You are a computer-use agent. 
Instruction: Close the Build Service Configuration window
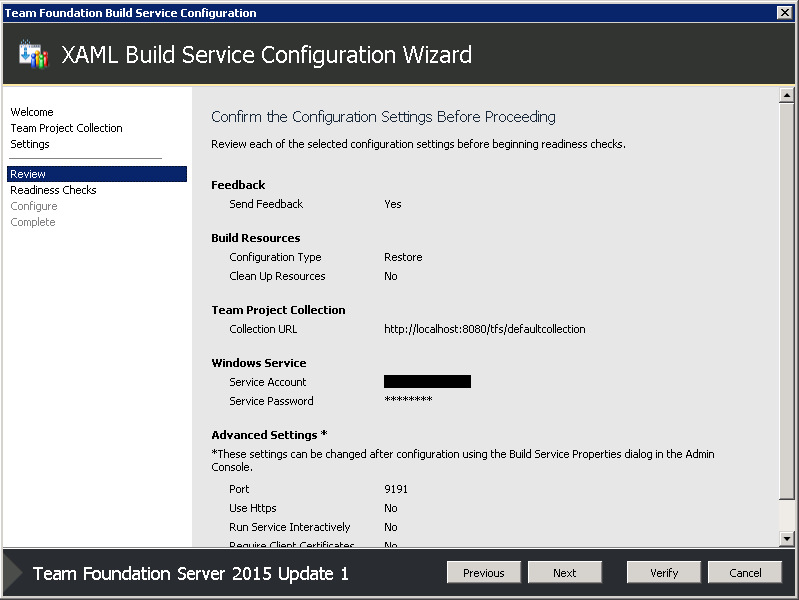coord(785,12)
